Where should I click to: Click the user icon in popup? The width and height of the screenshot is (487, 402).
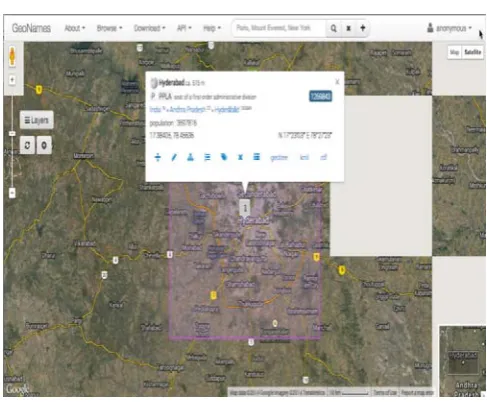190,157
